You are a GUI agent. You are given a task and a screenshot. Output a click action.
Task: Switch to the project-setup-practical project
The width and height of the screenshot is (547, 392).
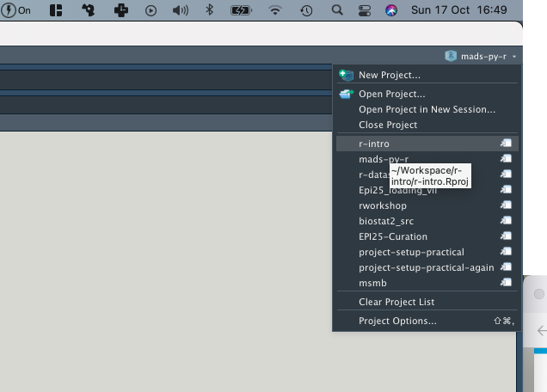click(411, 252)
